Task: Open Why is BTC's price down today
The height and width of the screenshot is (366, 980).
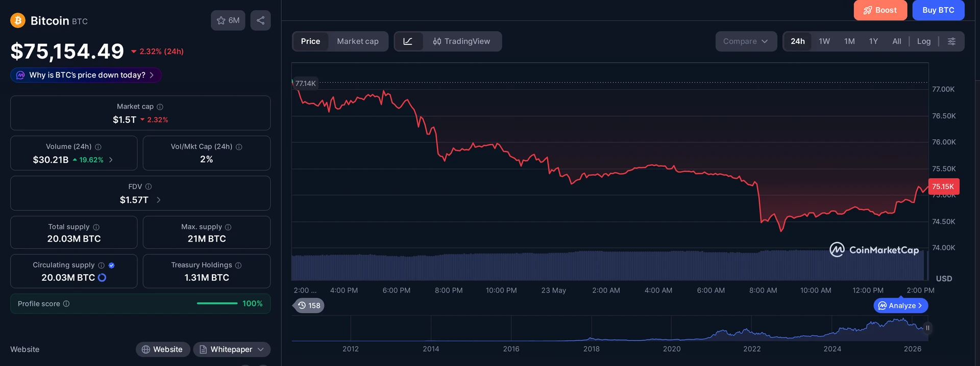Action: point(86,75)
